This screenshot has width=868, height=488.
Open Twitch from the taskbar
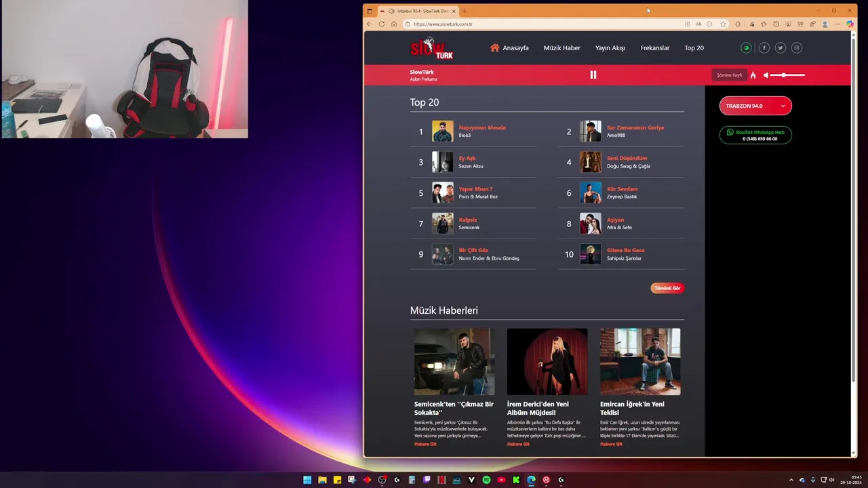pyautogui.click(x=427, y=480)
